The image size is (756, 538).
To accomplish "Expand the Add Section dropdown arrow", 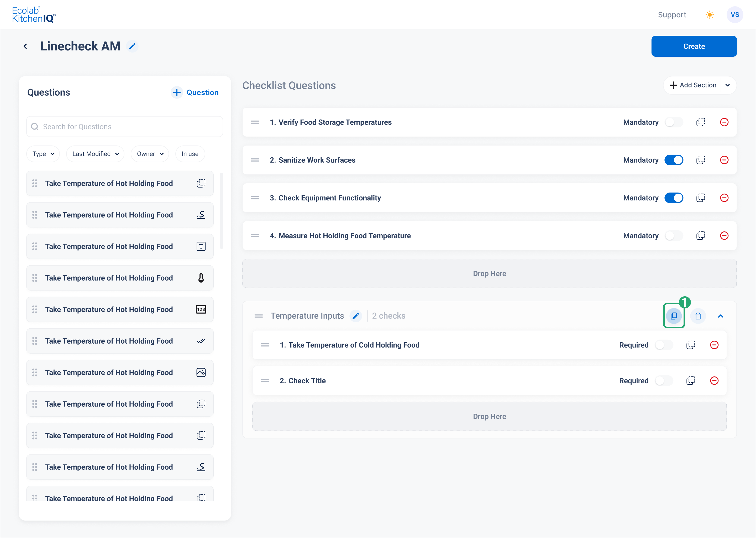I will [728, 85].
